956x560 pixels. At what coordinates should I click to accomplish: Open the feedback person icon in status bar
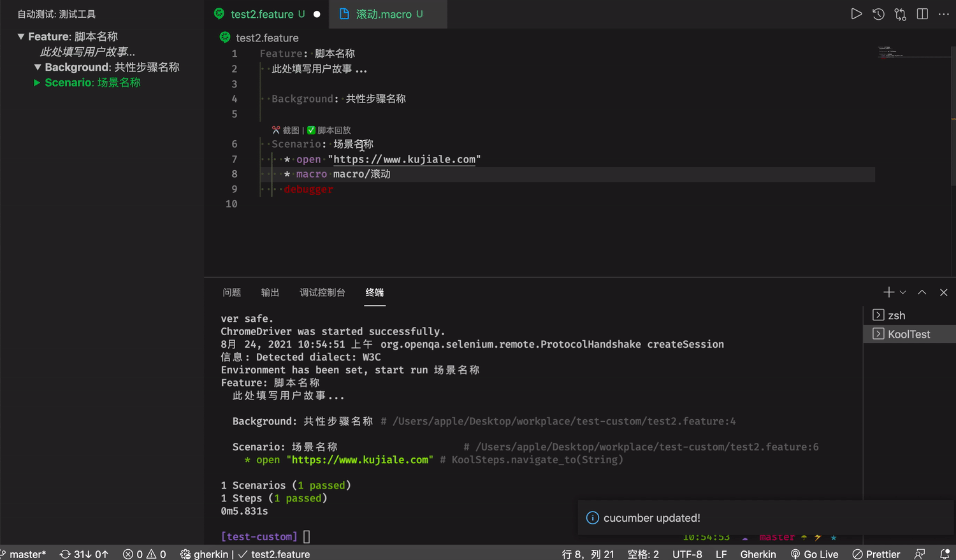(x=920, y=554)
